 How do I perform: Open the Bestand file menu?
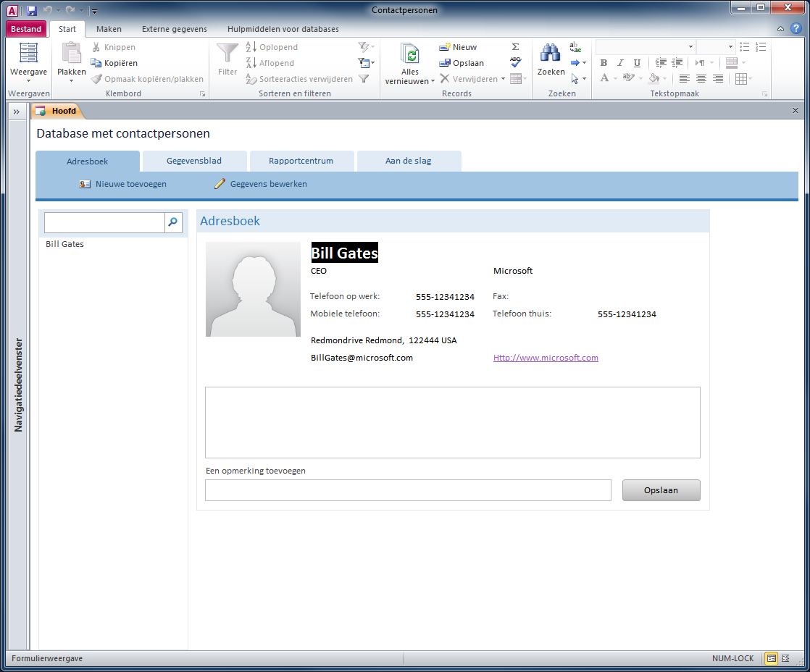pos(26,29)
